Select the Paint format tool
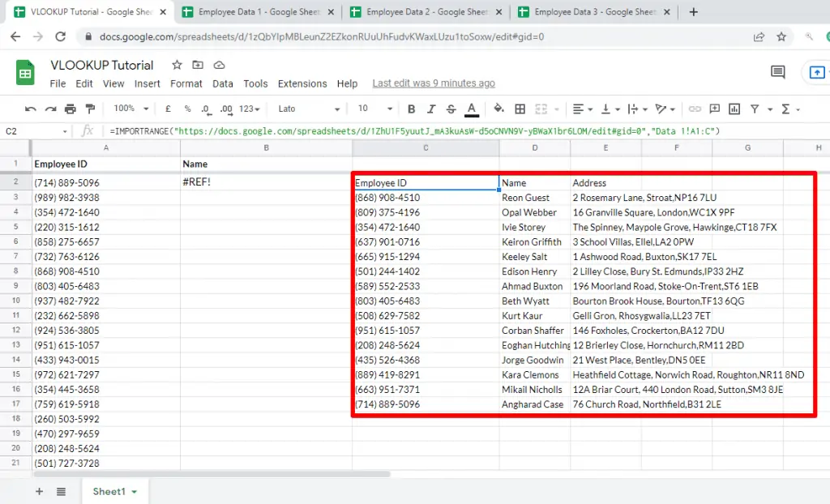Screen dimensions: 830x504 (92, 109)
